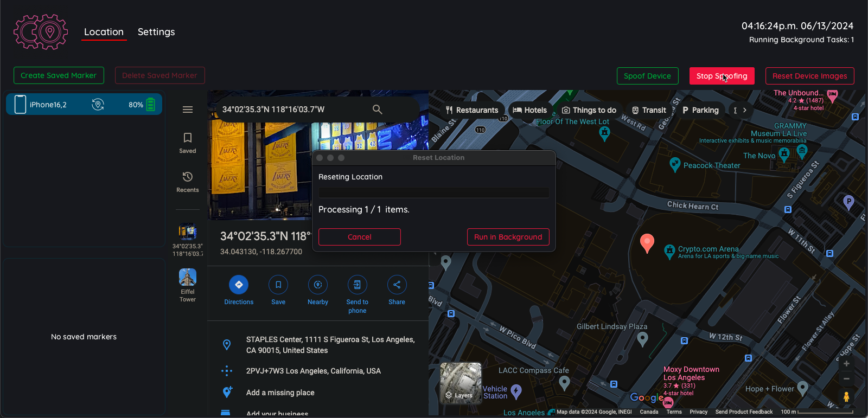Image resolution: width=868 pixels, height=418 pixels.
Task: Click the Send to phone icon
Action: click(x=357, y=285)
